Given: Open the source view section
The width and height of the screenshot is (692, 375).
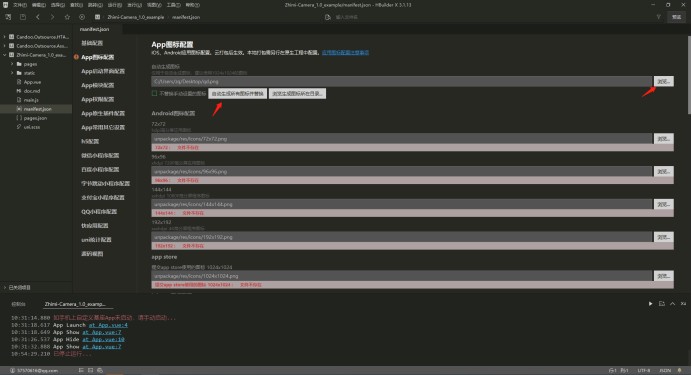Looking at the screenshot, I should [x=92, y=254].
